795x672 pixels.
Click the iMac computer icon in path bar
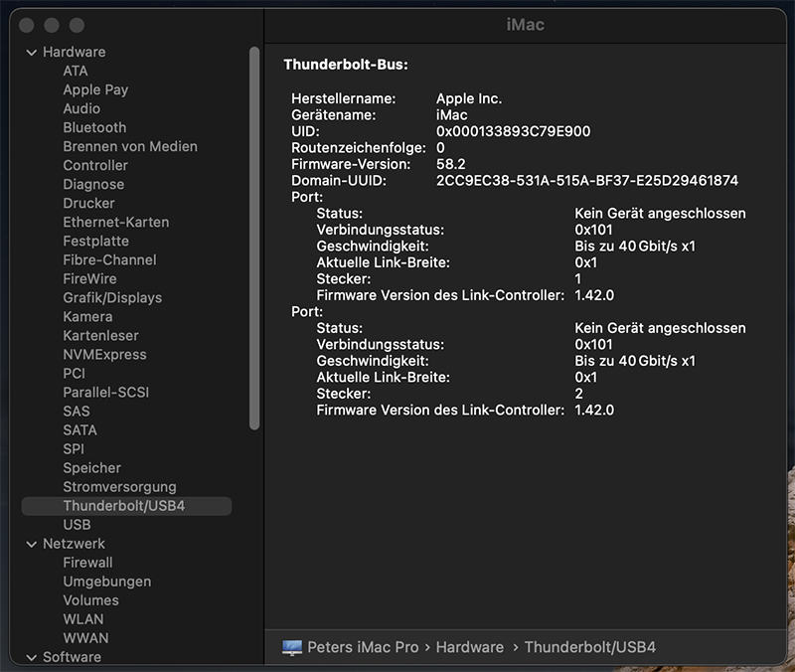(292, 647)
